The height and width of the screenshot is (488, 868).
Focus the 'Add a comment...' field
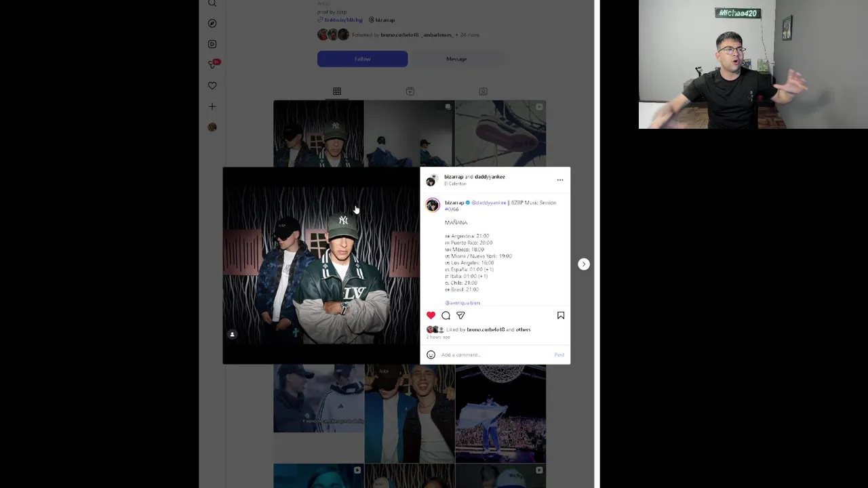point(495,354)
